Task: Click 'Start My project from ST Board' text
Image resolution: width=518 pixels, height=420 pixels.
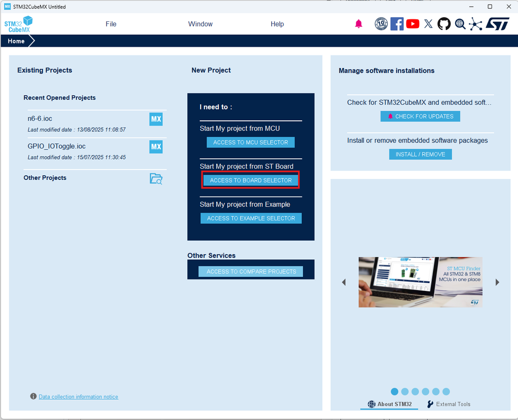Action: tap(246, 166)
